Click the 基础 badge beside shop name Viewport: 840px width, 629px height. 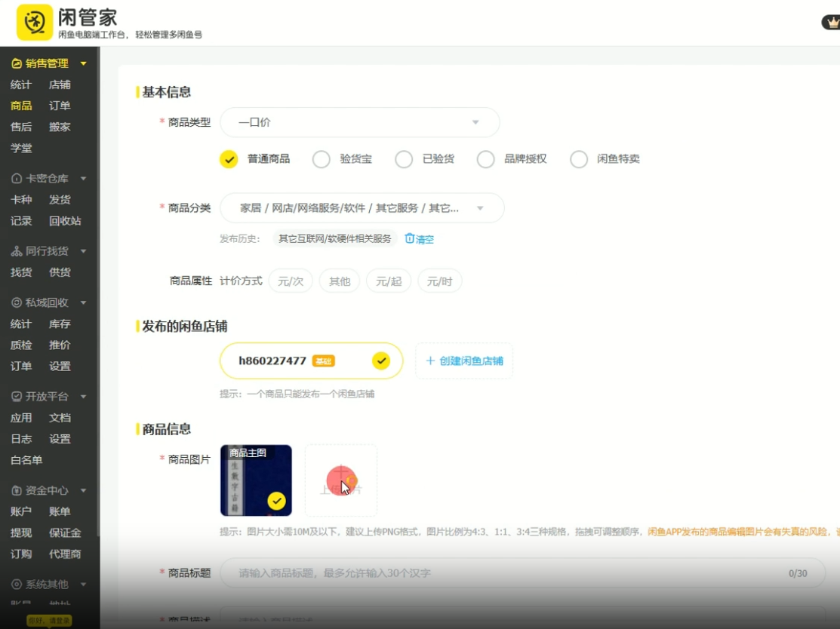pos(324,361)
